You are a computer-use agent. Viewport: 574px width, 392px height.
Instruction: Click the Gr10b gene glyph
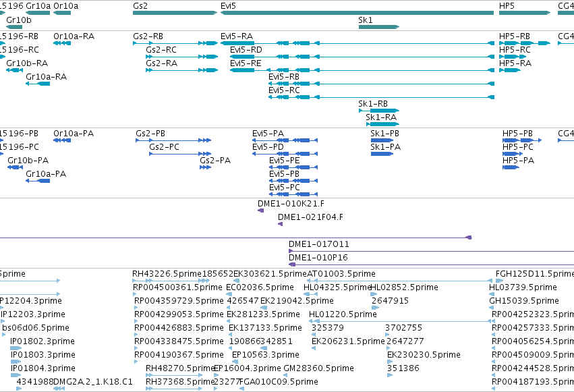click(x=14, y=27)
